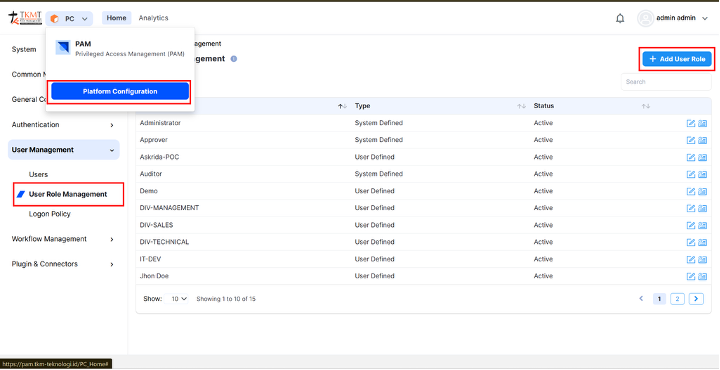Image resolution: width=720 pixels, height=370 pixels.
Task: Click Showing 1 to 10 of 15 text
Action: (226, 299)
